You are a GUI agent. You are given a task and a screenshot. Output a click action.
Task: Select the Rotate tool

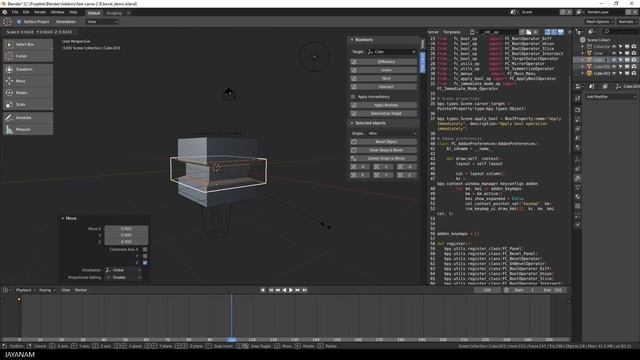28,93
